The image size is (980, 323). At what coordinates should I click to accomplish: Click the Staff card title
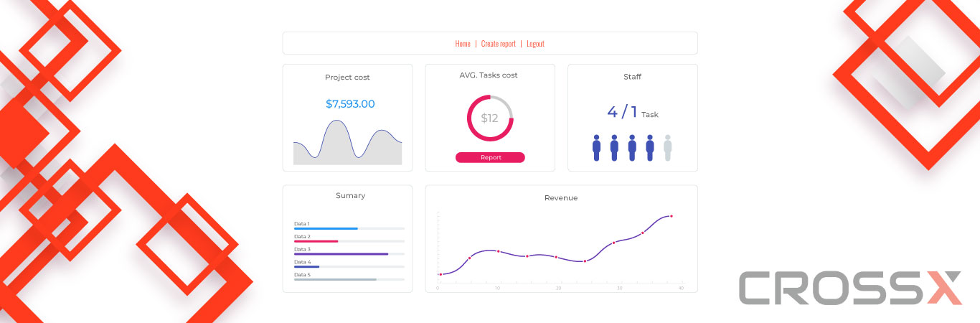pos(633,77)
